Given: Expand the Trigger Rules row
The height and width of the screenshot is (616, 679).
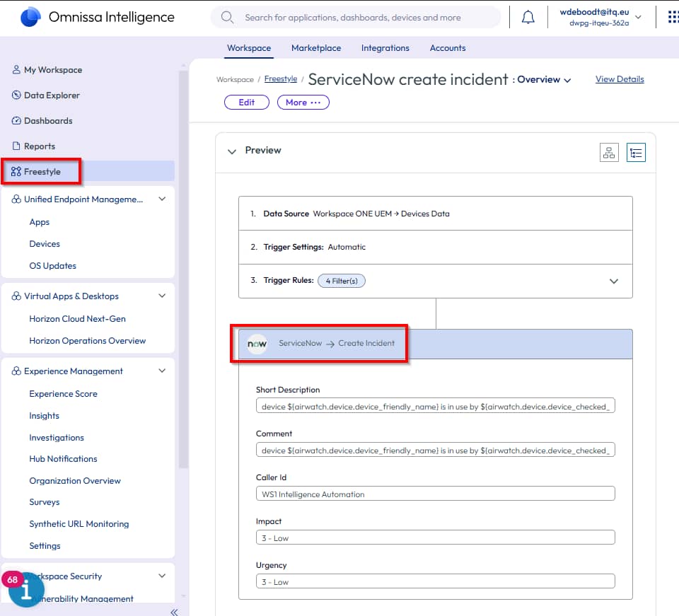Looking at the screenshot, I should (x=614, y=281).
